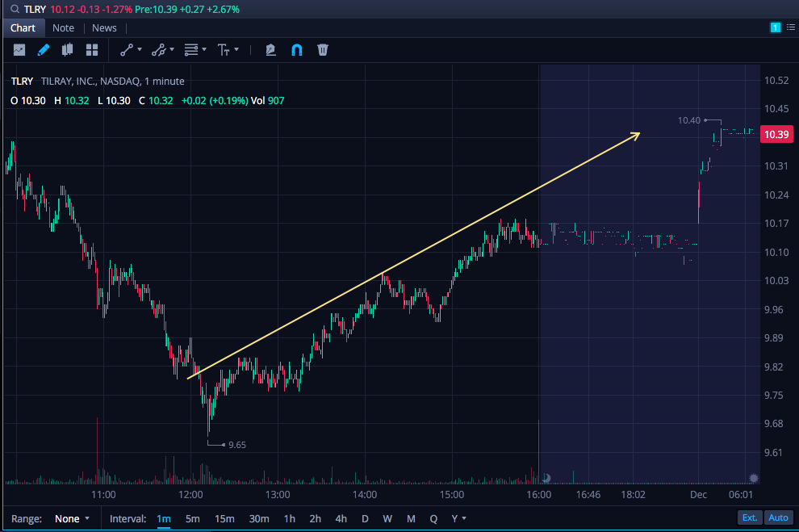Viewport: 799px width, 532px height.
Task: Select the 5m interval
Action: point(193,519)
